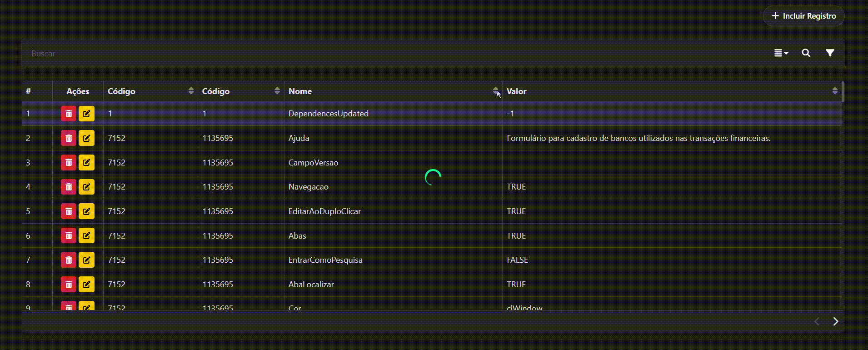
Task: Delete the DependencesUpdated row
Action: click(69, 114)
